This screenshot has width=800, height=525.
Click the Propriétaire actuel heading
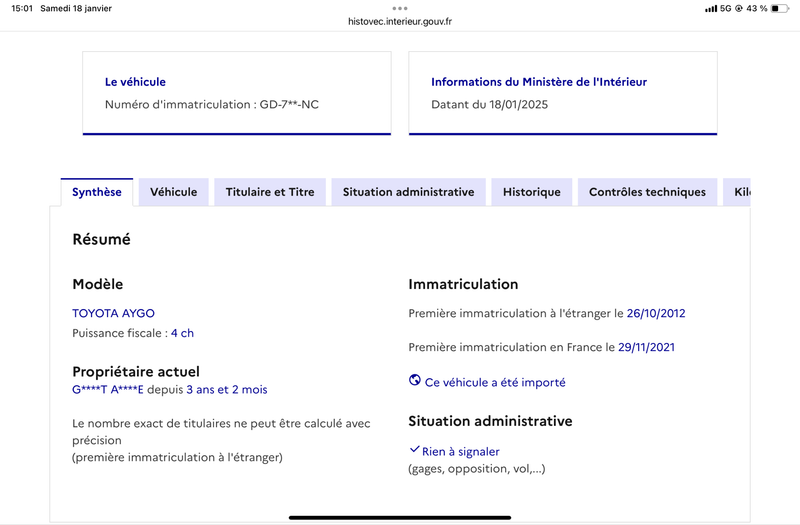pyautogui.click(x=136, y=371)
